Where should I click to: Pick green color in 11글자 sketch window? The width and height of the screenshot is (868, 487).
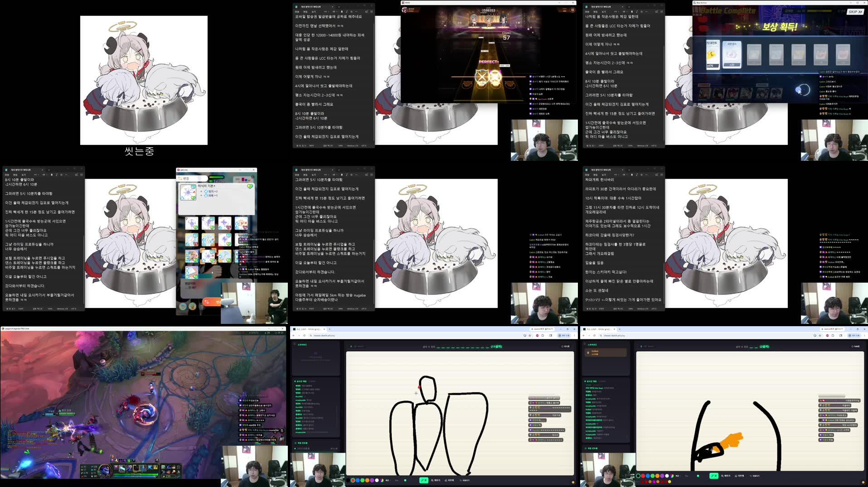(363, 480)
